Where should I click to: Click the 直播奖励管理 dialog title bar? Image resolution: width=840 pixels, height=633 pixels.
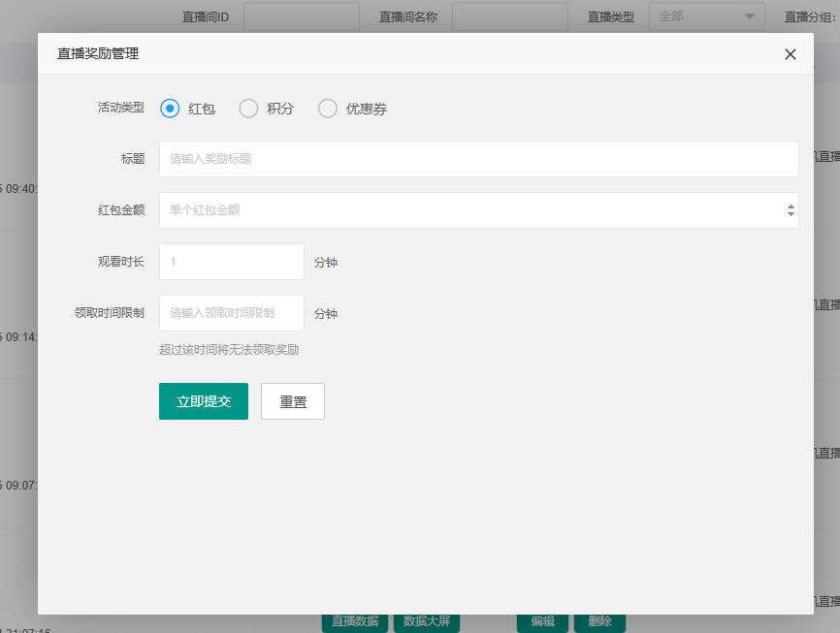coord(388,54)
